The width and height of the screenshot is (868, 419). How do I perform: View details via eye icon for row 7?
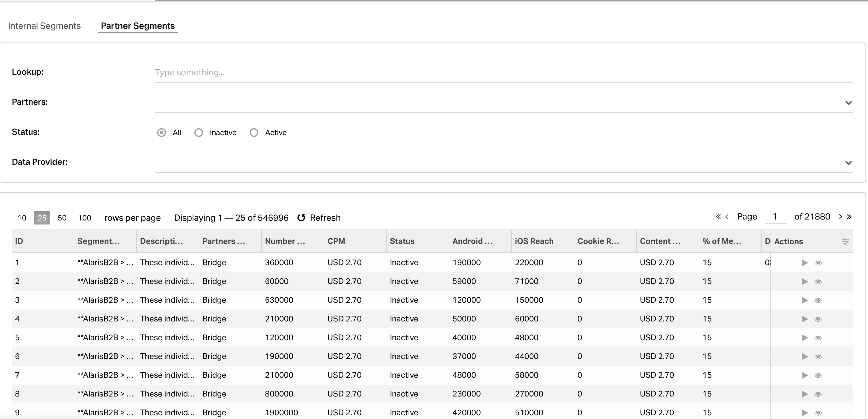click(818, 376)
